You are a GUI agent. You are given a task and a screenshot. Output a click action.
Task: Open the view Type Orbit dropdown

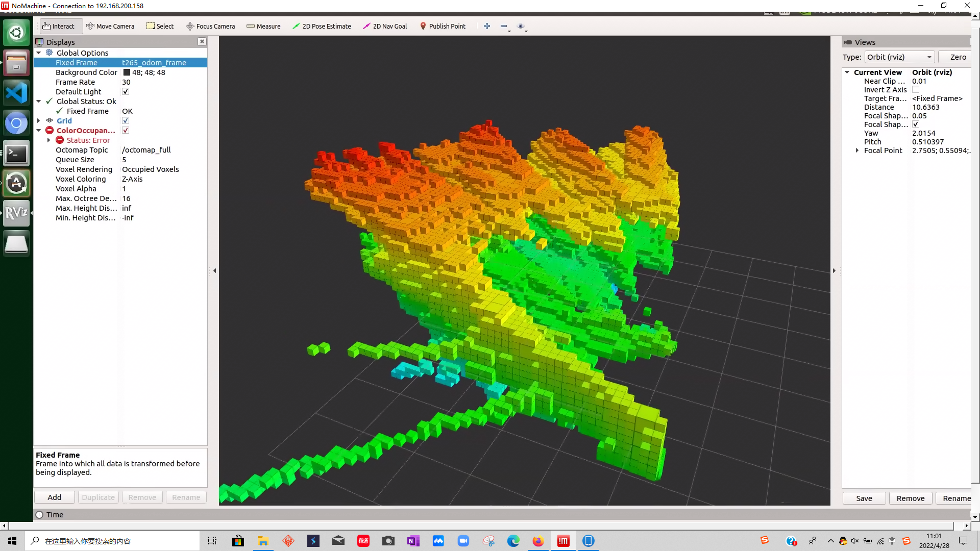[x=899, y=57]
